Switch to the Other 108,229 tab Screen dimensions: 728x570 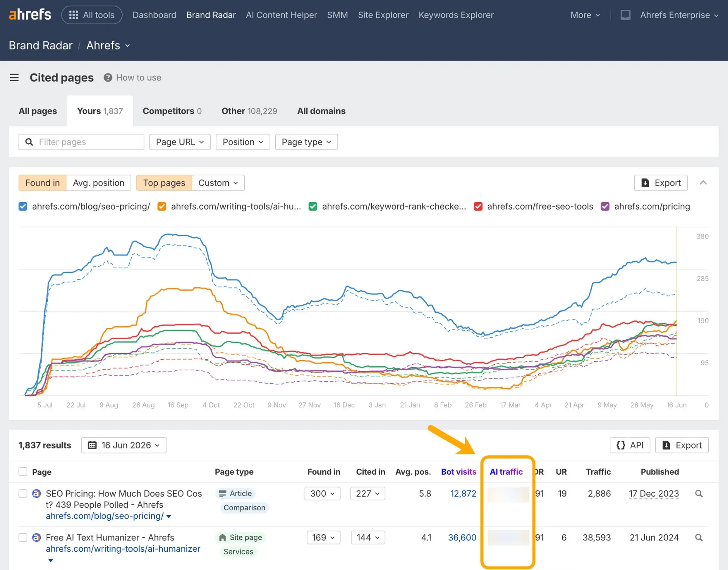click(x=249, y=111)
